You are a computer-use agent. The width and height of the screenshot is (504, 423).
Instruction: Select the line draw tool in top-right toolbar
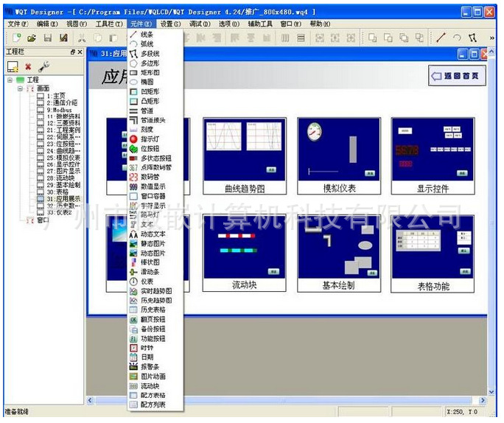(x=441, y=38)
